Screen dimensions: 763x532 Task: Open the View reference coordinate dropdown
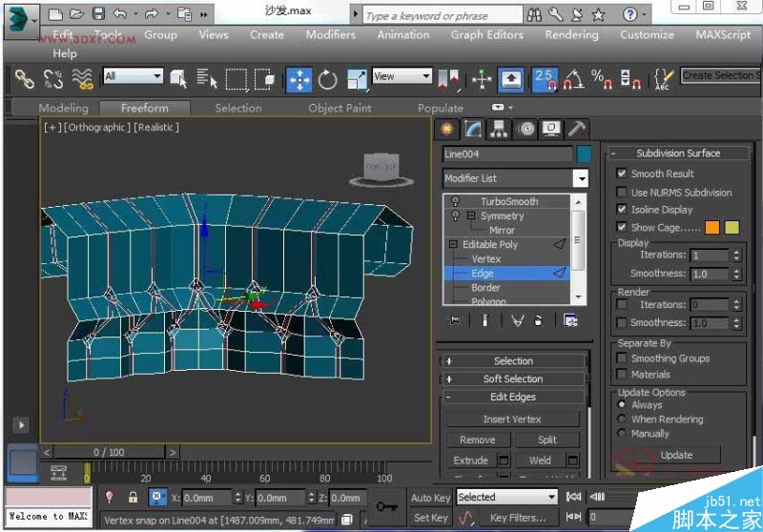tap(402, 76)
